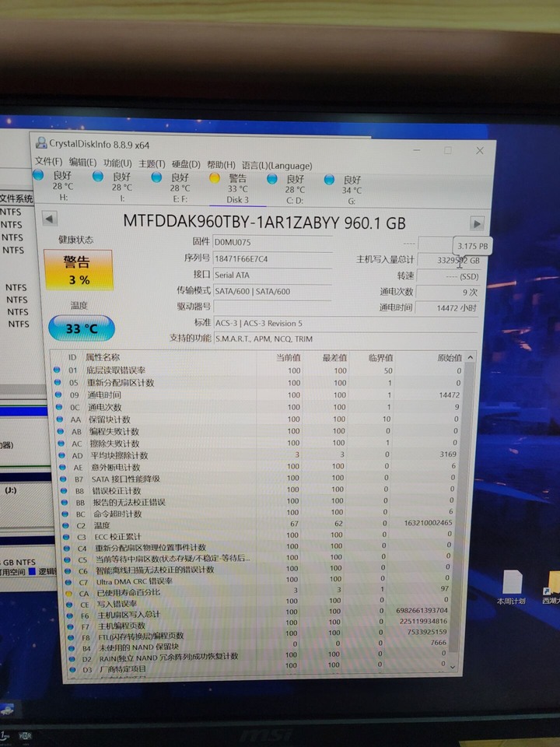Open the 硬盘(D) menu
The height and width of the screenshot is (747, 560).
pos(186,164)
